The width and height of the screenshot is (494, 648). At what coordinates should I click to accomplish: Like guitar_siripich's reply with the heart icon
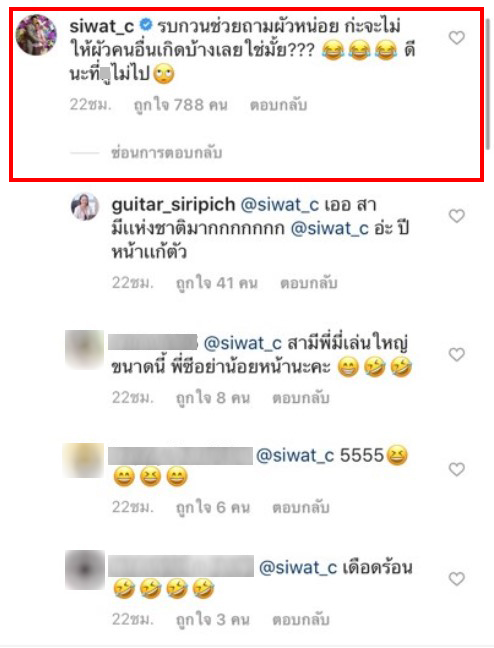click(456, 216)
